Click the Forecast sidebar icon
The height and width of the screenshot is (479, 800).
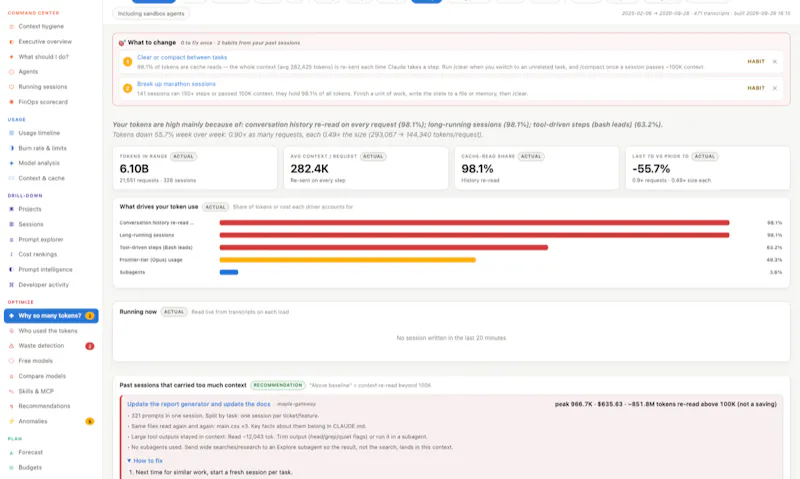11,452
